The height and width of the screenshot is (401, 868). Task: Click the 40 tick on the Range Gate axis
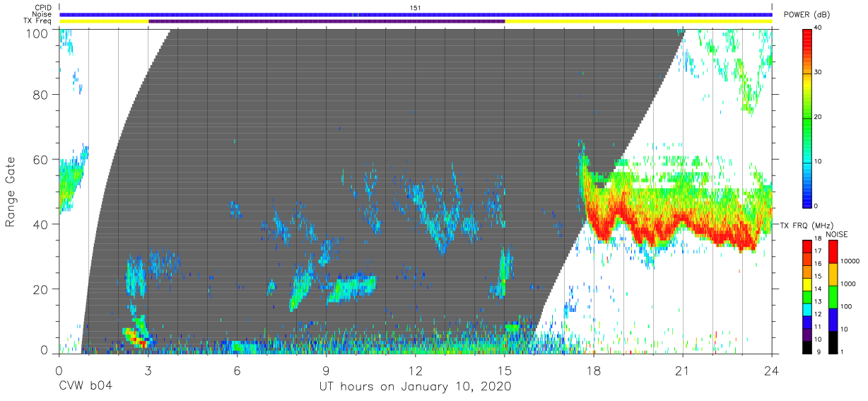42,225
